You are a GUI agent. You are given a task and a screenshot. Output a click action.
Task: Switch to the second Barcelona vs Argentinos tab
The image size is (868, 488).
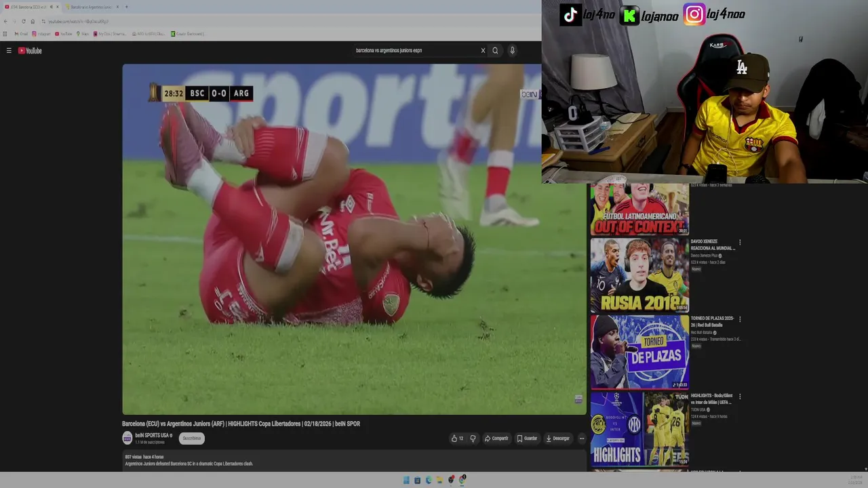pos(90,7)
